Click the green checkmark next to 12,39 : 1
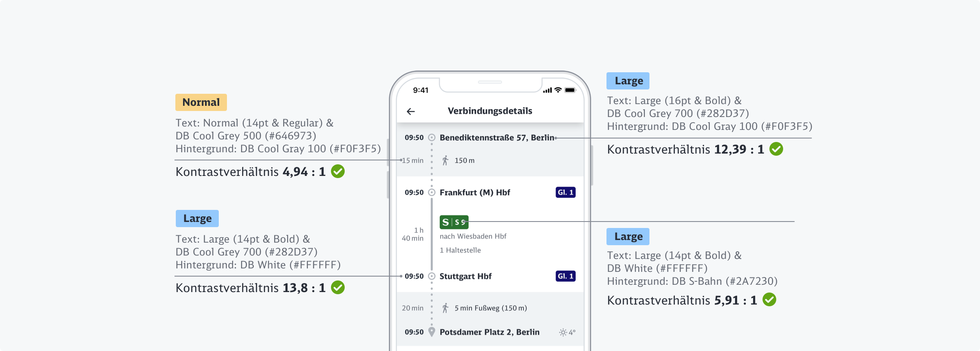Image resolution: width=980 pixels, height=351 pixels. click(x=776, y=149)
